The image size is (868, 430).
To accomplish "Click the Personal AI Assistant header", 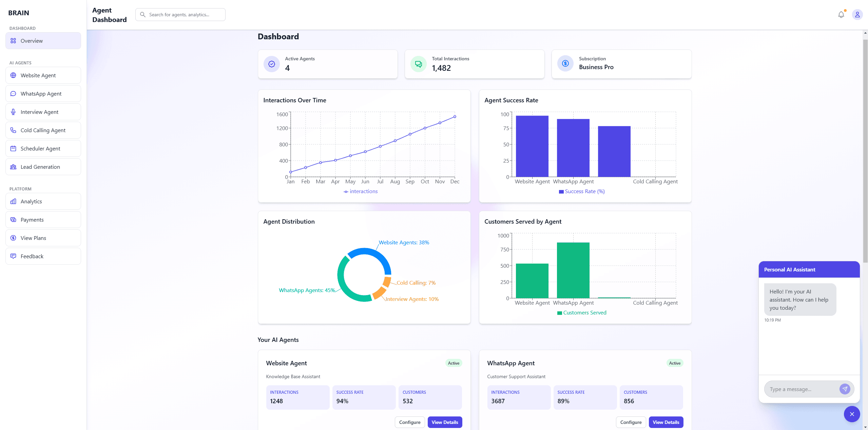I will pos(809,269).
